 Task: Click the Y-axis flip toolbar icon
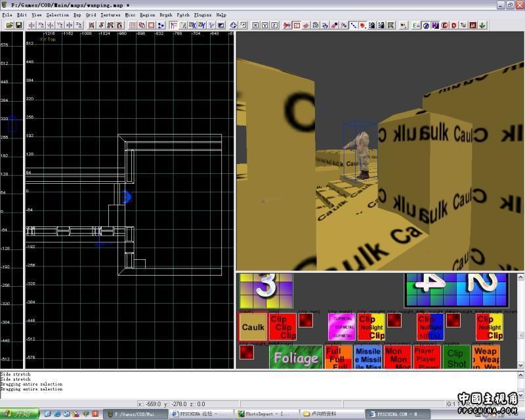pos(51,25)
